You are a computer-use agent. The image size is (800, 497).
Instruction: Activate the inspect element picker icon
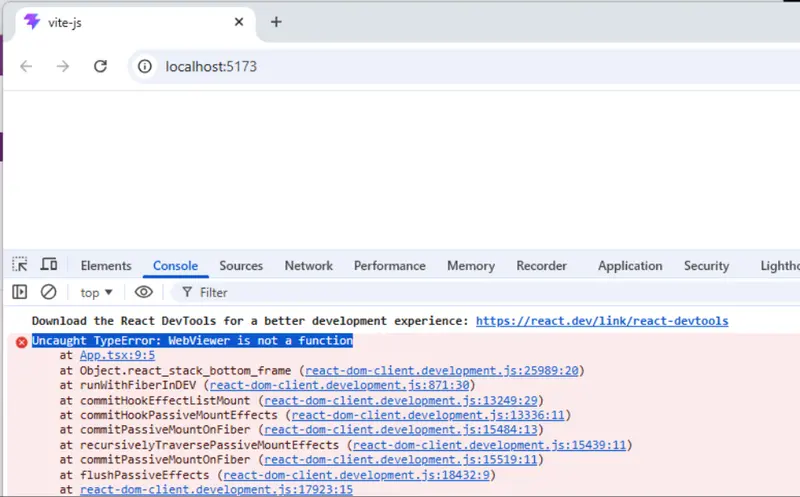tap(20, 264)
